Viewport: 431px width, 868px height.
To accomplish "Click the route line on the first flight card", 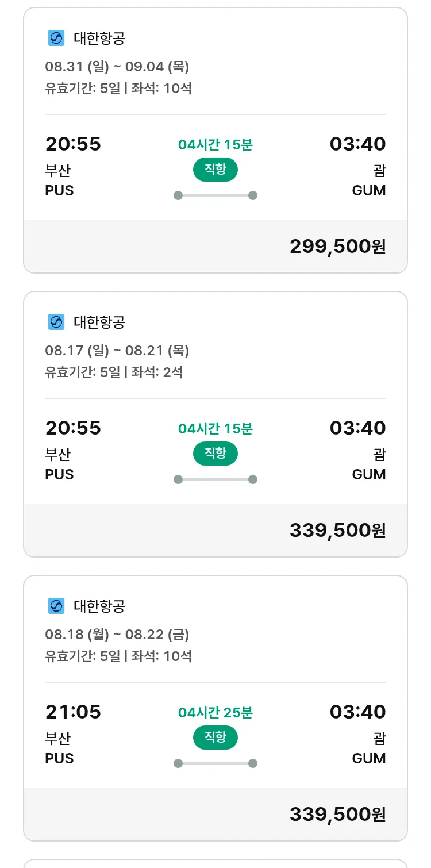I will [215, 195].
